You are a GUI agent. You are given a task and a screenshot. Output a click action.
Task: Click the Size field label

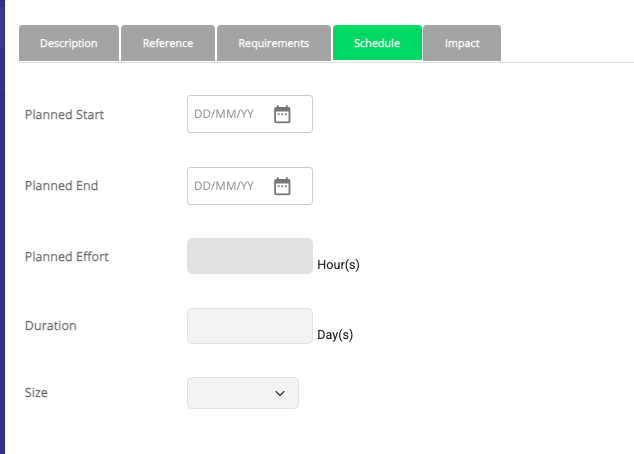click(36, 393)
